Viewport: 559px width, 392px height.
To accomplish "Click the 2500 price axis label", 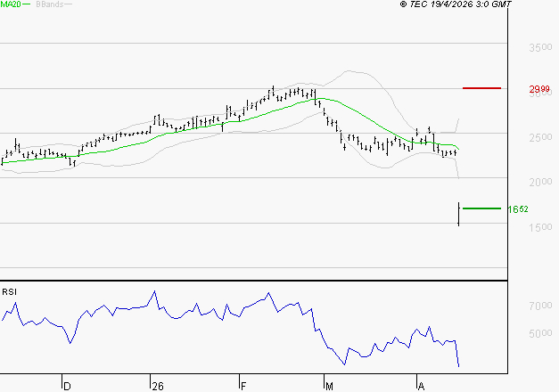I will point(540,138).
